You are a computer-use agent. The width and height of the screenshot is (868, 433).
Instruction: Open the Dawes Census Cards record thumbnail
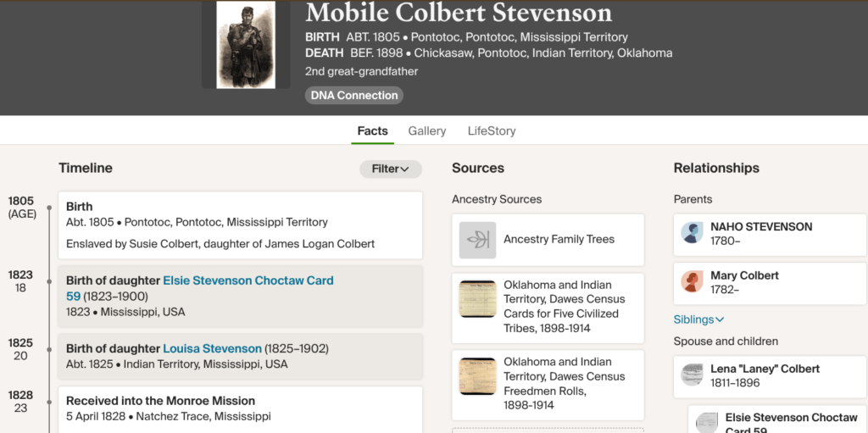477,299
